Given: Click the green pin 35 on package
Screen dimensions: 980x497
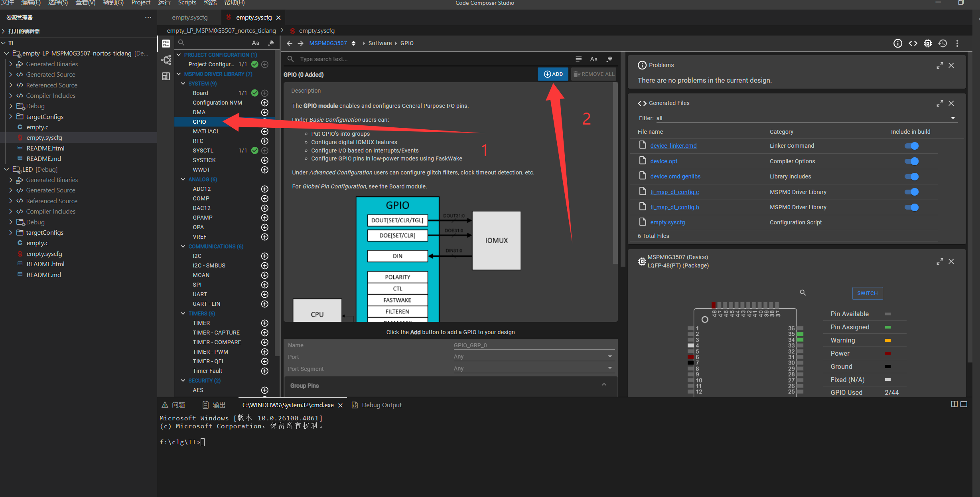Looking at the screenshot, I should 800,334.
